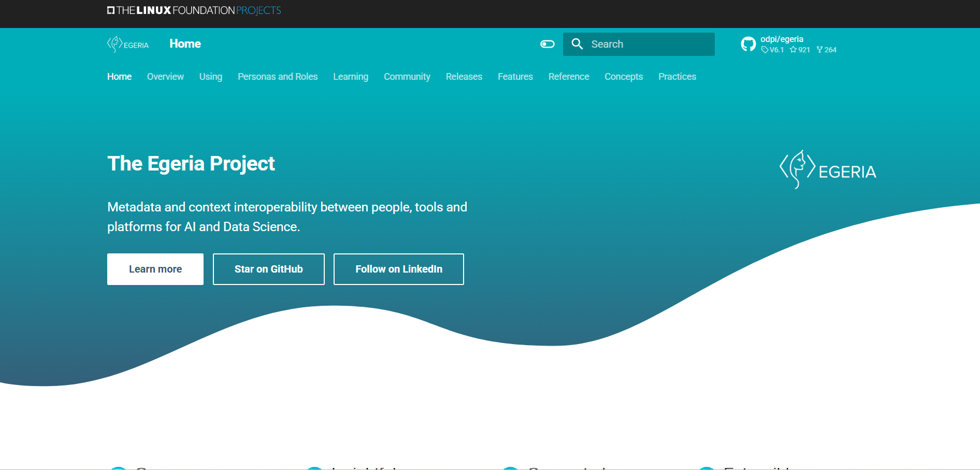The width and height of the screenshot is (980, 470).
Task: Click the Star on GitHub button
Action: coord(269,269)
